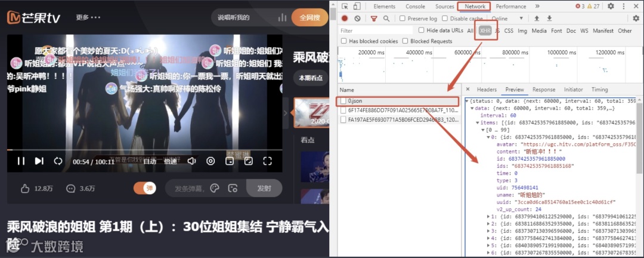Import HAR file upload arrow

[x=537, y=18]
